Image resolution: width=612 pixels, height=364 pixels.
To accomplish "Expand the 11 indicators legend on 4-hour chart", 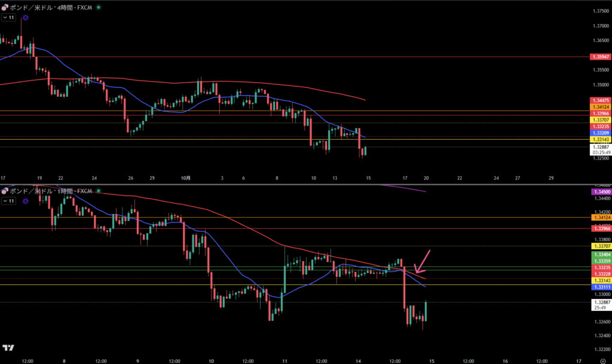I will click(x=8, y=18).
